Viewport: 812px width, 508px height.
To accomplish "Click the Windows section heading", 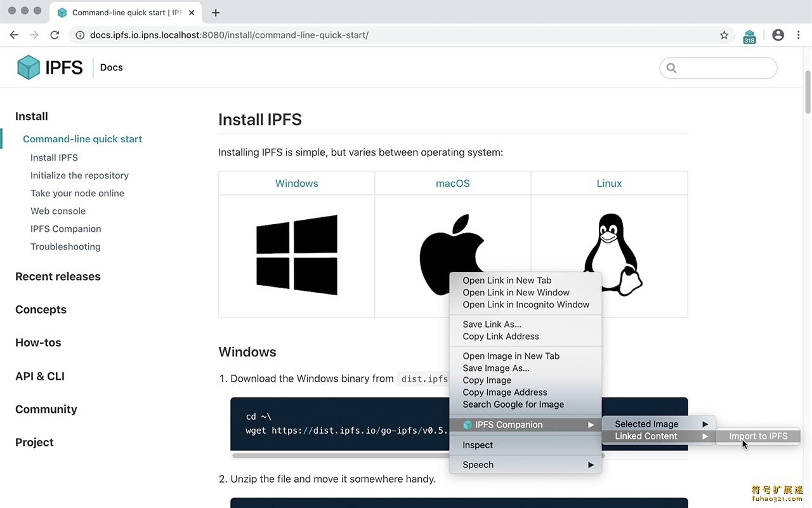I will coord(247,352).
